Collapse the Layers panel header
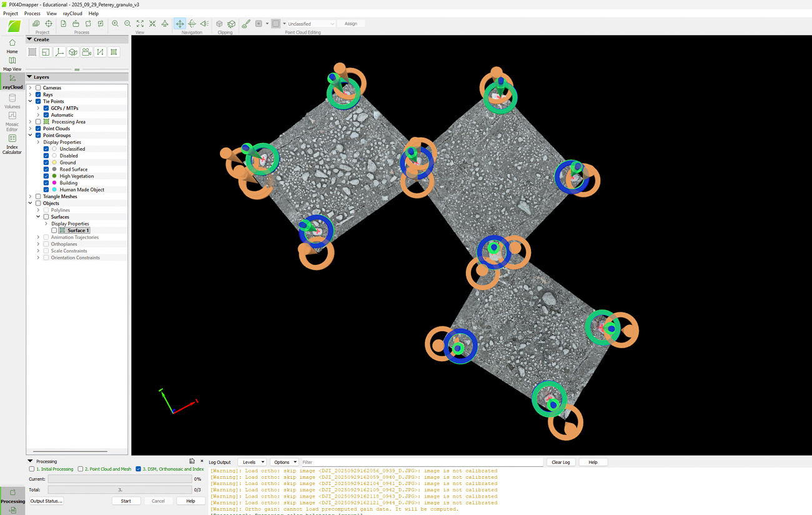 click(29, 77)
